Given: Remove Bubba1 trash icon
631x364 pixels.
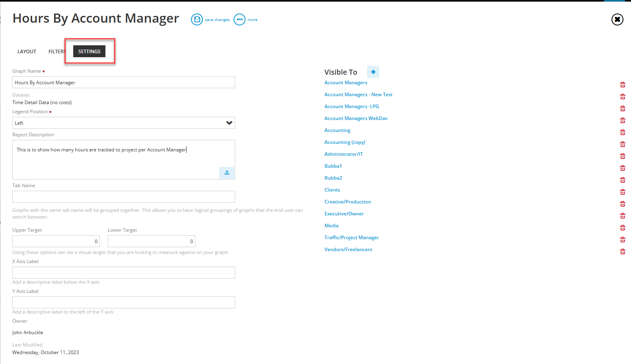Looking at the screenshot, I should (623, 168).
